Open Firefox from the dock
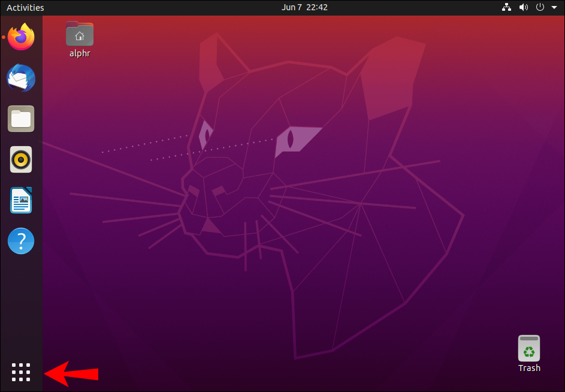The image size is (565, 392). 21,37
